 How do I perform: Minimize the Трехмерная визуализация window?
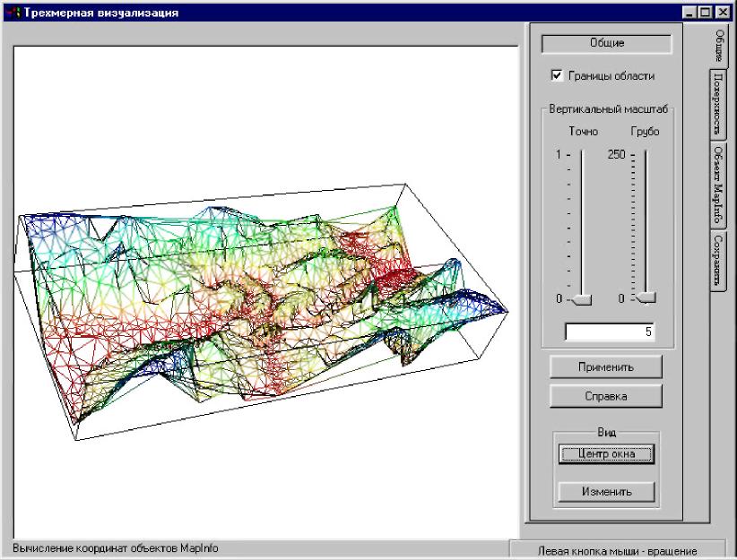click(689, 13)
